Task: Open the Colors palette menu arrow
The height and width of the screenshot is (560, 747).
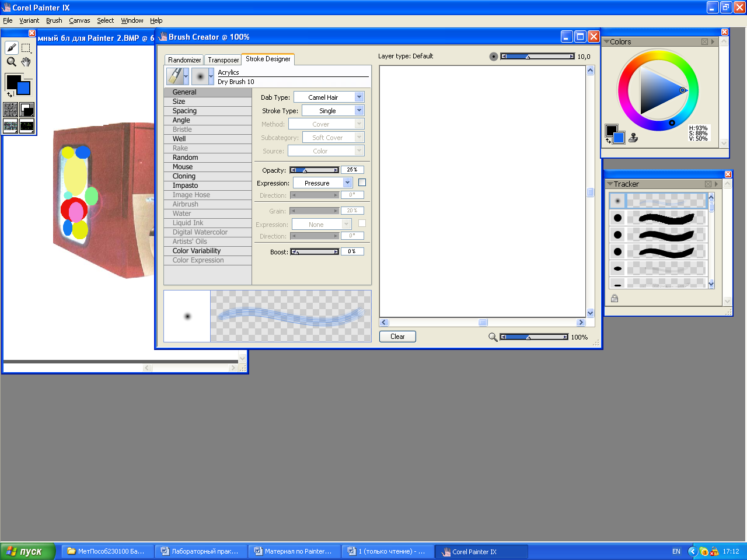Action: [713, 42]
